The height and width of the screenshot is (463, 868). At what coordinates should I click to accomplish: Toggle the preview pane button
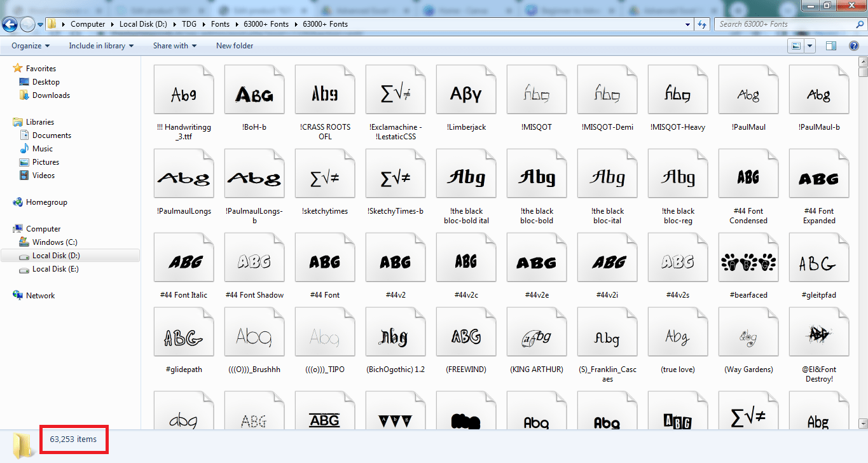click(830, 46)
